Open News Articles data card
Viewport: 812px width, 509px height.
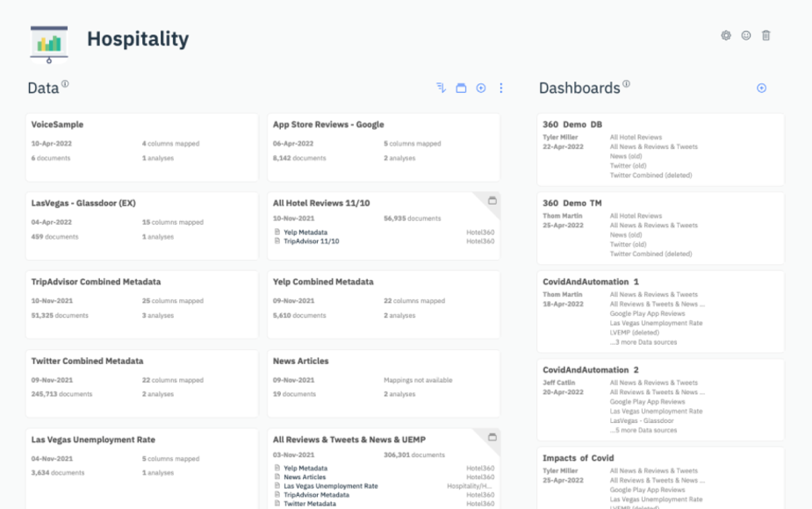pyautogui.click(x=384, y=384)
